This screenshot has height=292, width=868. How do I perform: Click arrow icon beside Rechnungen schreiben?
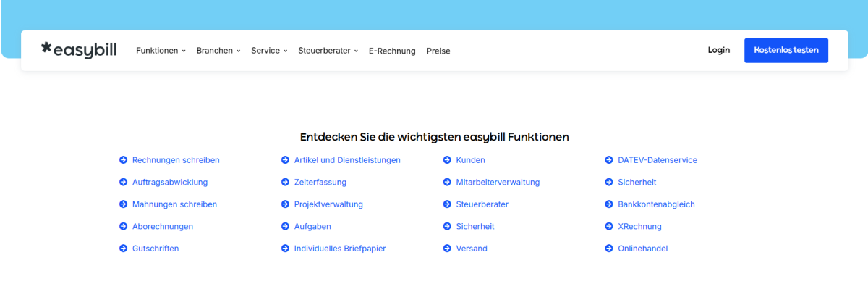click(123, 160)
